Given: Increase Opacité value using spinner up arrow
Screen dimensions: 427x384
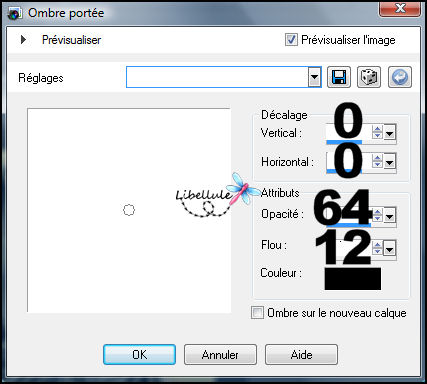Looking at the screenshot, I should coord(377,212).
